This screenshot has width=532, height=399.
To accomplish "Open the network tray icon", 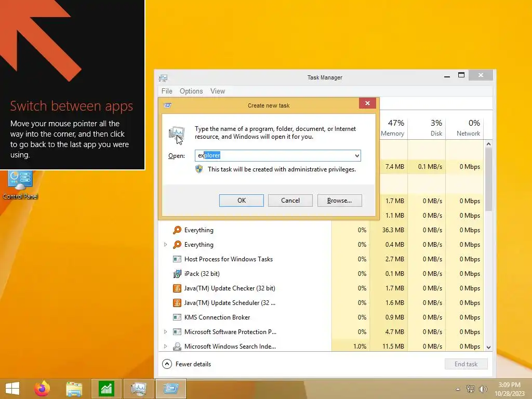I will pyautogui.click(x=471, y=389).
